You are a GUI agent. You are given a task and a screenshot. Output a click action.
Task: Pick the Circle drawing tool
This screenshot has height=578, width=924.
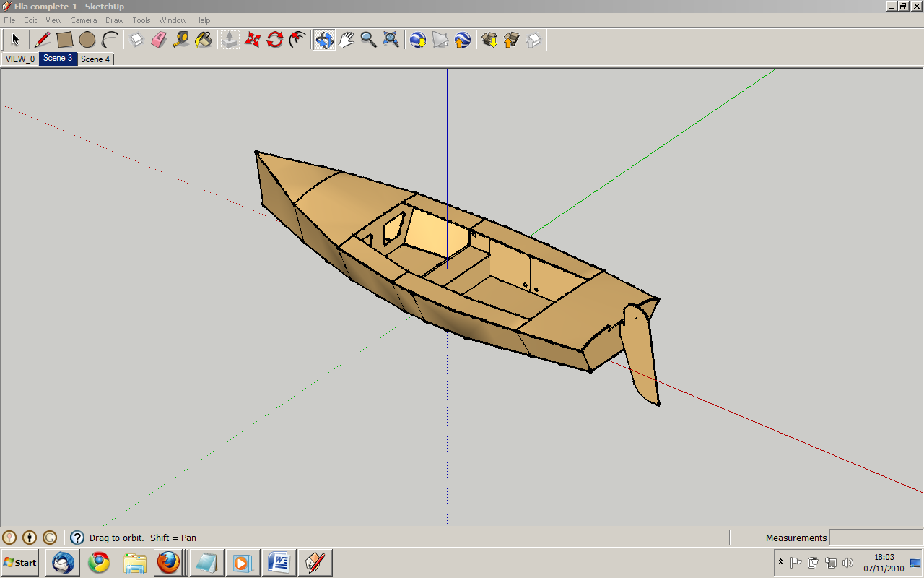pos(87,40)
